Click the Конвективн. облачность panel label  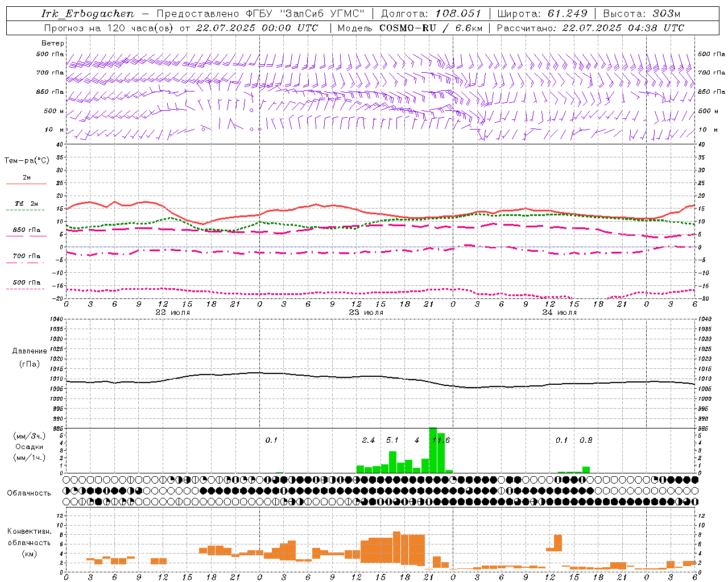coord(29,537)
